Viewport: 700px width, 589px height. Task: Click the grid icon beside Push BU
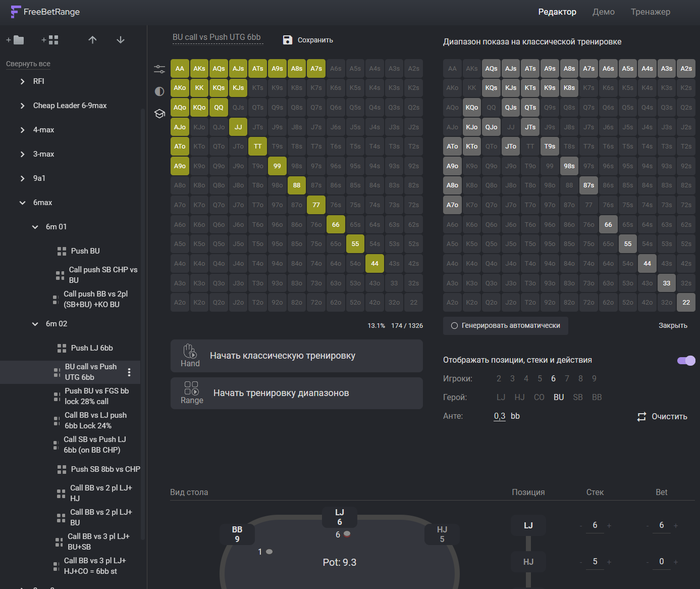[x=62, y=251]
